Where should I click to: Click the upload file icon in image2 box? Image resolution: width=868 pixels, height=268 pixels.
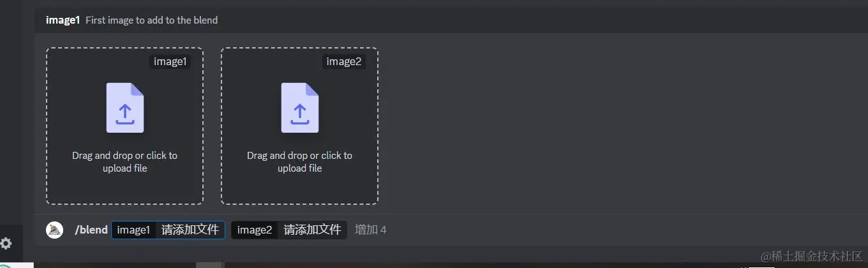(x=300, y=108)
